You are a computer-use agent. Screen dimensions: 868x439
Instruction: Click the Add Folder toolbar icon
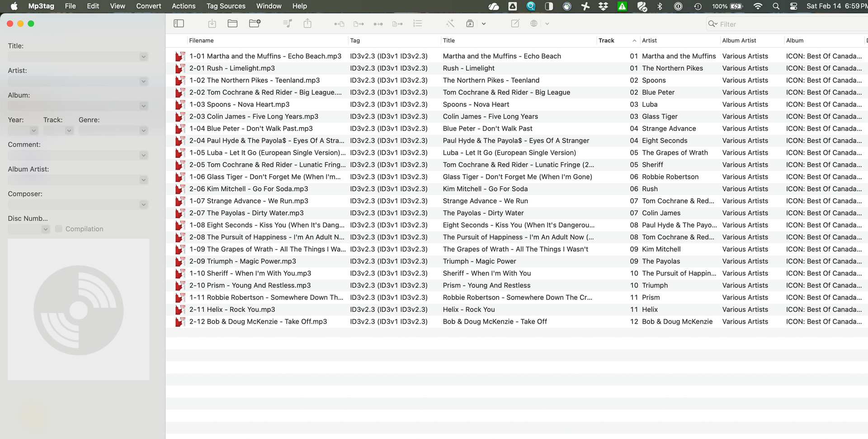255,24
